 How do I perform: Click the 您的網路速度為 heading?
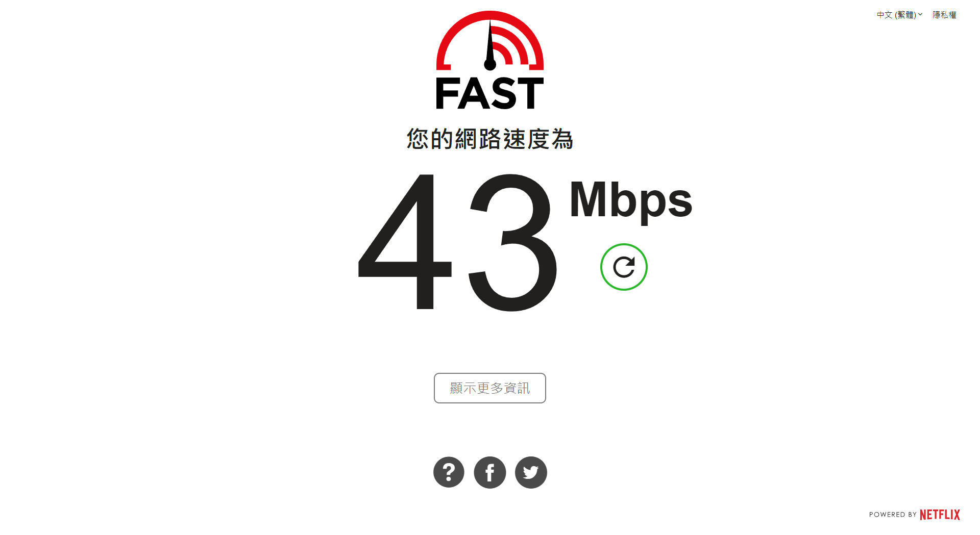490,139
